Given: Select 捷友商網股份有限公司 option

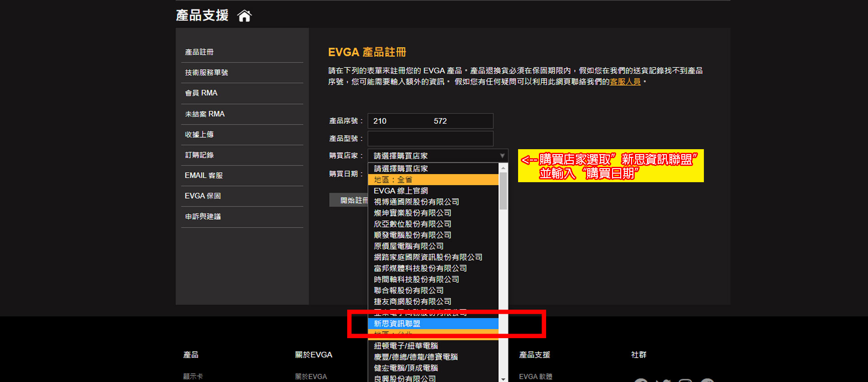Looking at the screenshot, I should point(433,302).
